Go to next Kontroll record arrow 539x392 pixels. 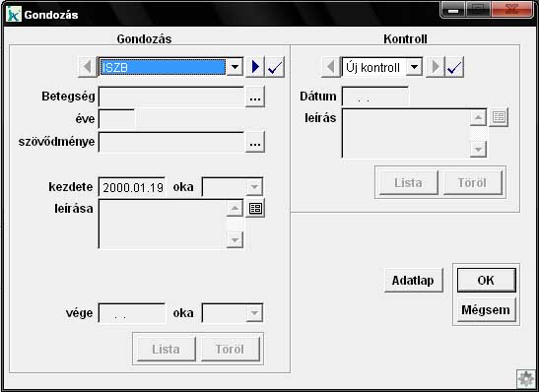435,67
